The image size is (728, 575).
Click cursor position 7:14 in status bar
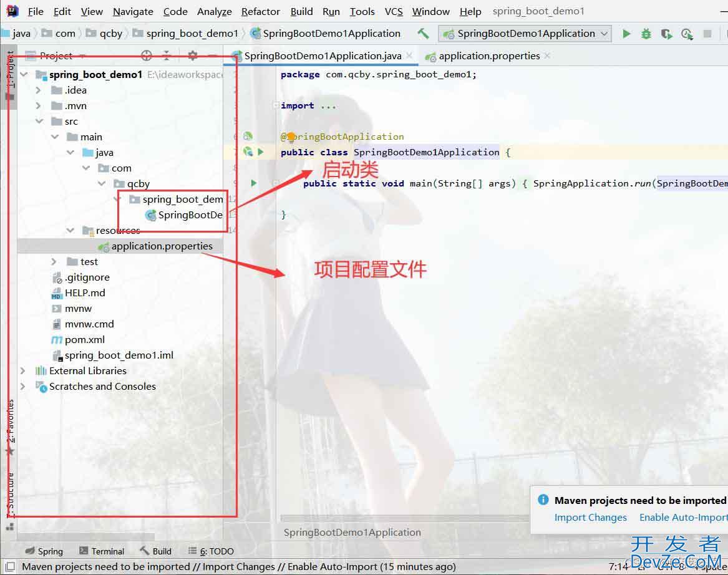[618, 567]
